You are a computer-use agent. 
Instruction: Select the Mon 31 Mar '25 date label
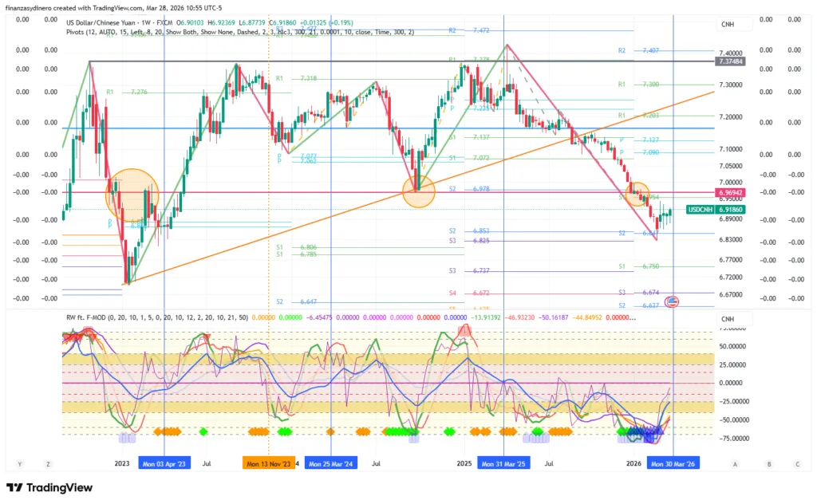503,463
